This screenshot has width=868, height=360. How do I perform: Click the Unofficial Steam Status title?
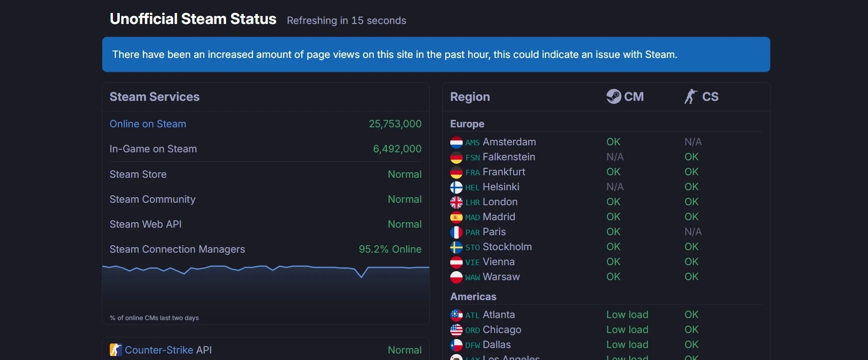pyautogui.click(x=193, y=19)
